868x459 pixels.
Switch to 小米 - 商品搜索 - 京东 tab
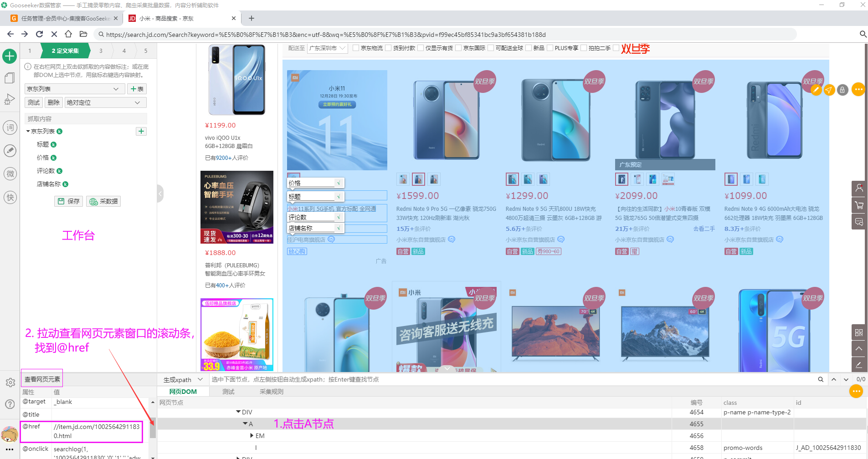182,18
